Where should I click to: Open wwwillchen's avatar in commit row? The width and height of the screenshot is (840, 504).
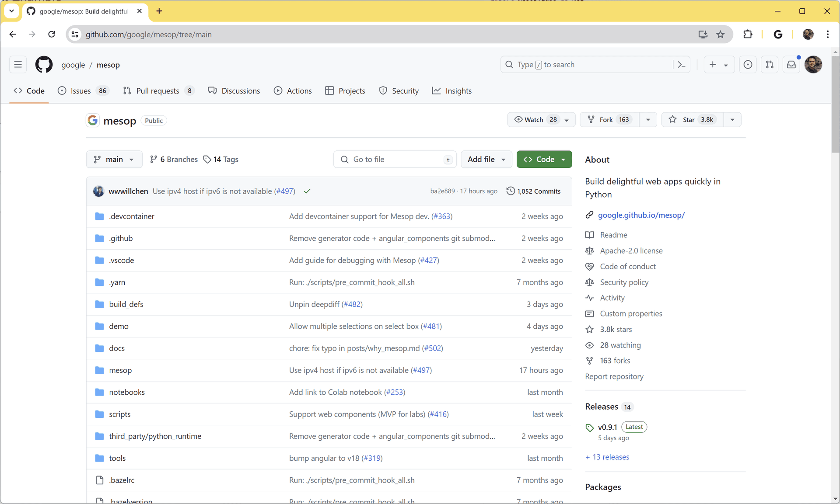pyautogui.click(x=98, y=191)
